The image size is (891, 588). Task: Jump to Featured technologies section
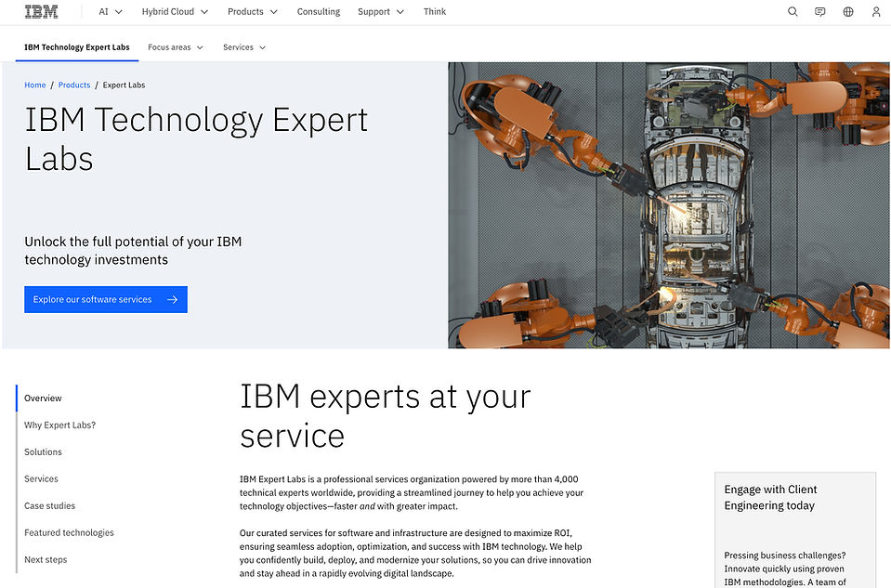[x=69, y=533]
